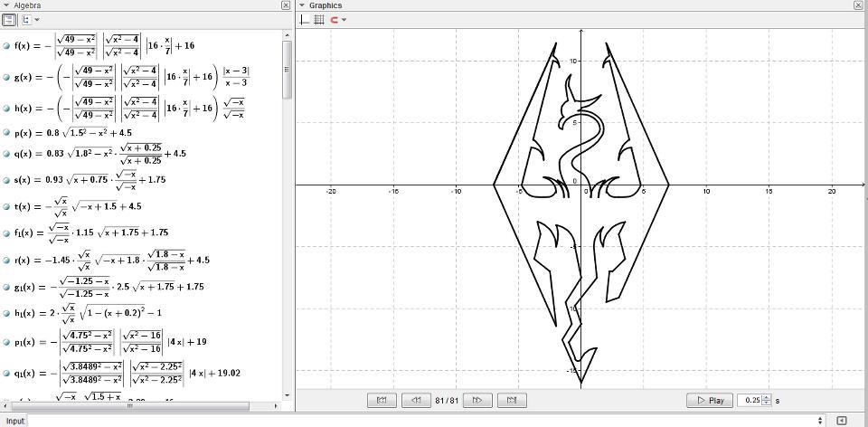This screenshot has height=427, width=868.
Task: Collapse the Algebra panel header arrow
Action: tap(5, 5)
